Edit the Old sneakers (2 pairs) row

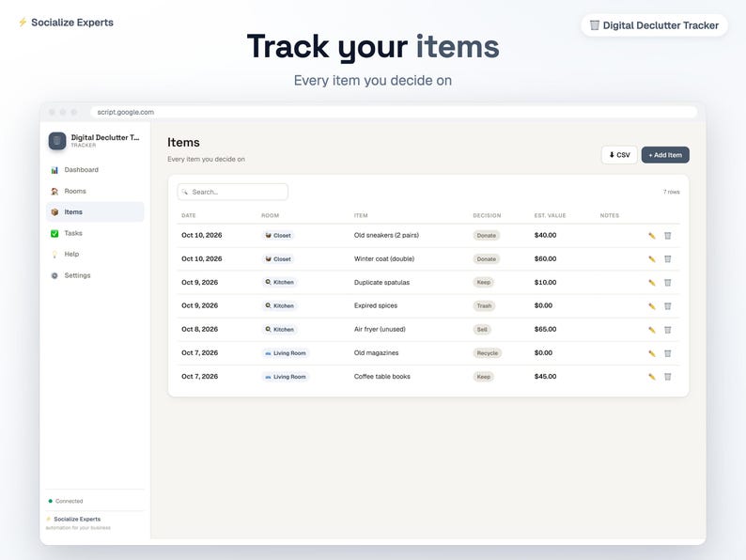click(652, 236)
